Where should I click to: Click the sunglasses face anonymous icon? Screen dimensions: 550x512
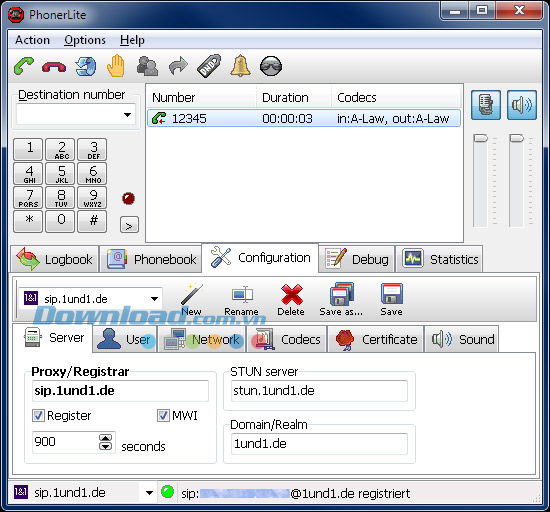click(271, 66)
